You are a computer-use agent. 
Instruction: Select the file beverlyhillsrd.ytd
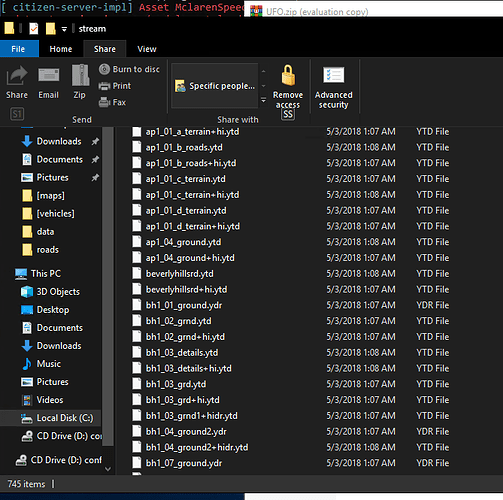(x=179, y=274)
